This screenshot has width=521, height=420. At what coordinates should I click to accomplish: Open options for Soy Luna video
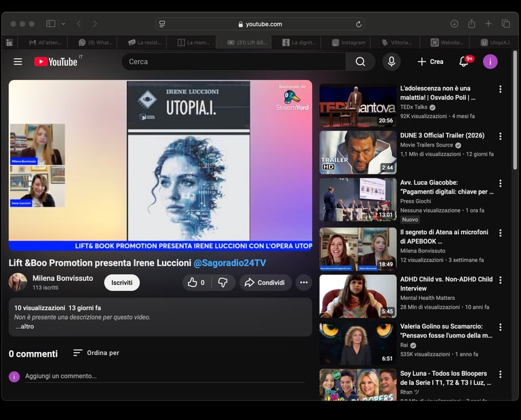[x=500, y=374]
